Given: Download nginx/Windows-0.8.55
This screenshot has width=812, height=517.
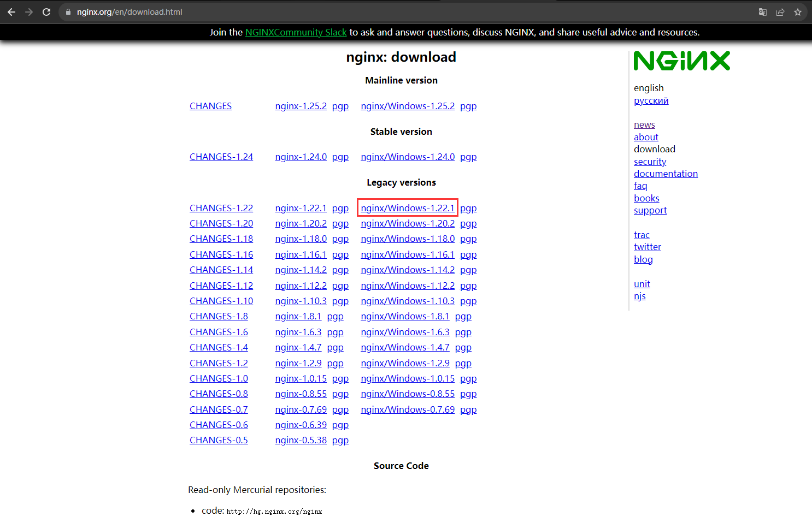Looking at the screenshot, I should point(408,394).
